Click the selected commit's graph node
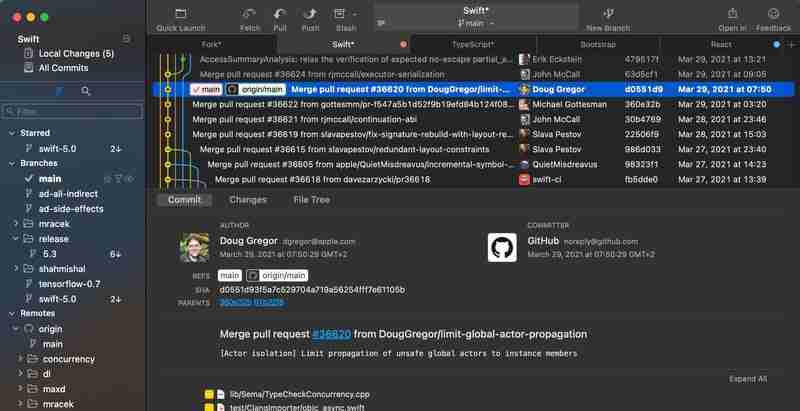Viewport: 800px width, 411px height. coord(167,90)
